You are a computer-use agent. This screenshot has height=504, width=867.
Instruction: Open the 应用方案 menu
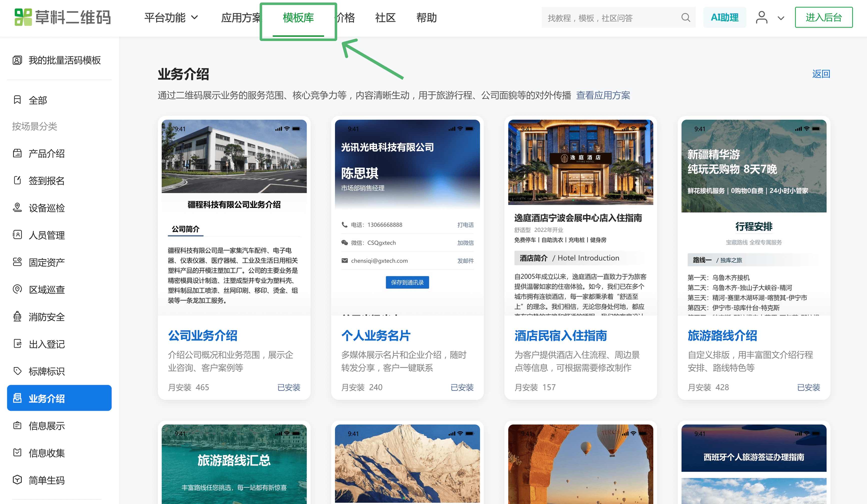240,17
